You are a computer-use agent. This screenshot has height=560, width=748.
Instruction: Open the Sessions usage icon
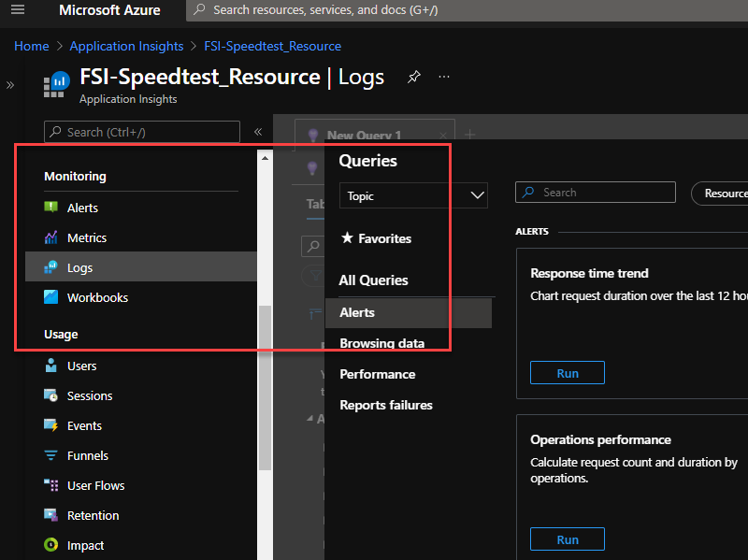tap(53, 395)
